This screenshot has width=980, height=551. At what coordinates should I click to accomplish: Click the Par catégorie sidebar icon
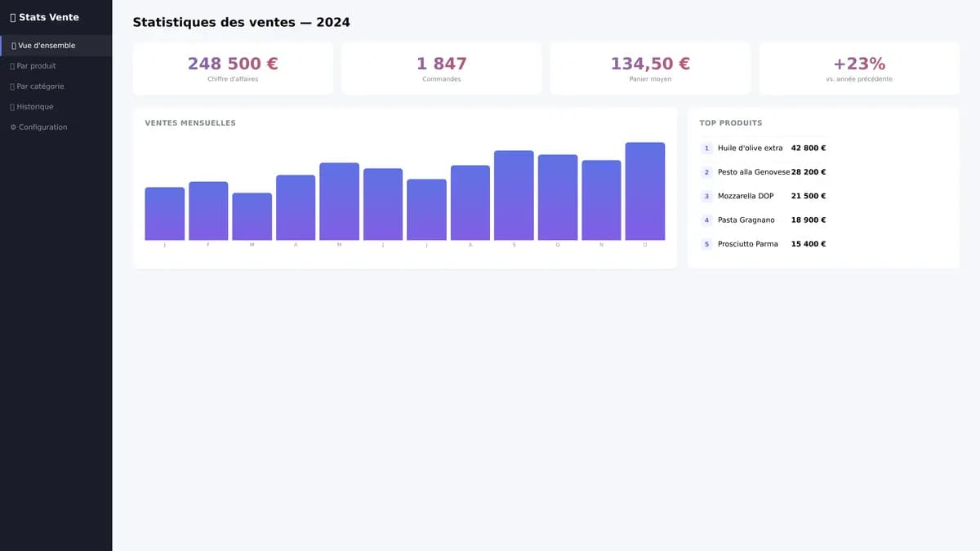[11, 86]
